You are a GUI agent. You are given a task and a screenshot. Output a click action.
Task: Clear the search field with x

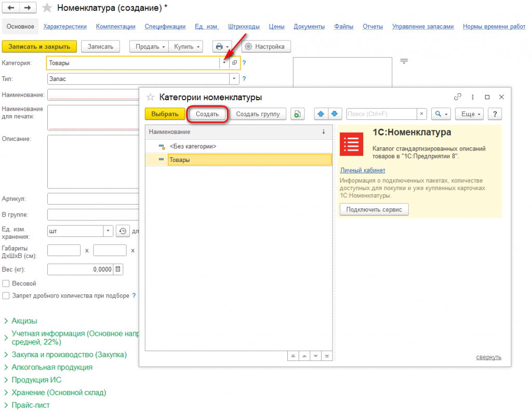pyautogui.click(x=421, y=114)
